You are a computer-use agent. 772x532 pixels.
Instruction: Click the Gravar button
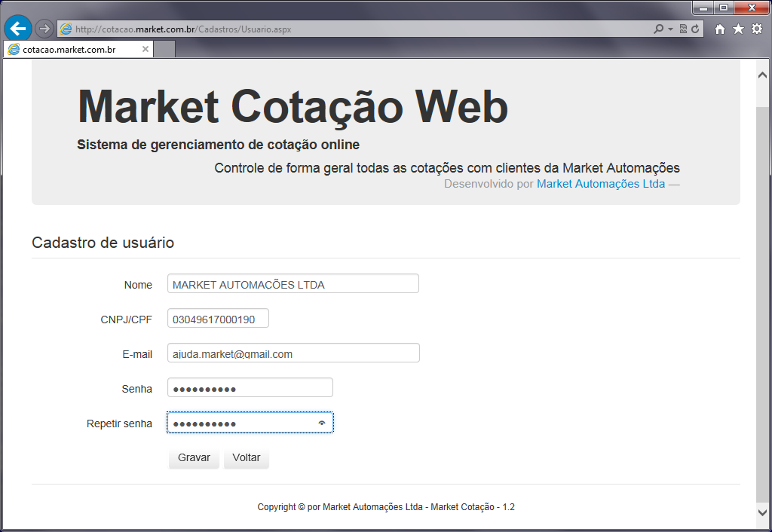pyautogui.click(x=194, y=457)
